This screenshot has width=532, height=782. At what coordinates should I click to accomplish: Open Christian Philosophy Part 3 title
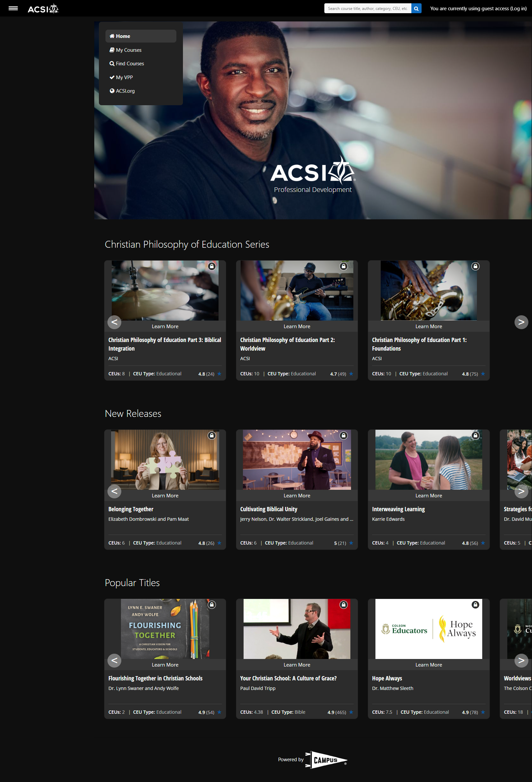coord(165,344)
